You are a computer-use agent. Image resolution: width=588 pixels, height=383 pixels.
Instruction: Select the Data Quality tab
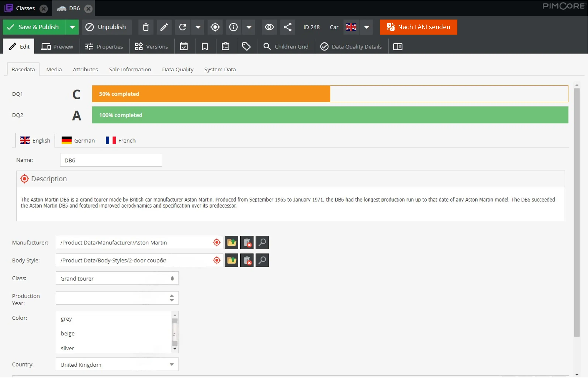click(178, 69)
